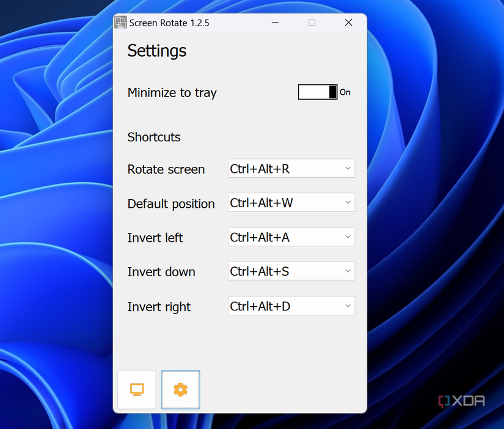Expand the chevron on the Ctrl+Alt+A box
This screenshot has height=429, width=504.
[x=348, y=237]
